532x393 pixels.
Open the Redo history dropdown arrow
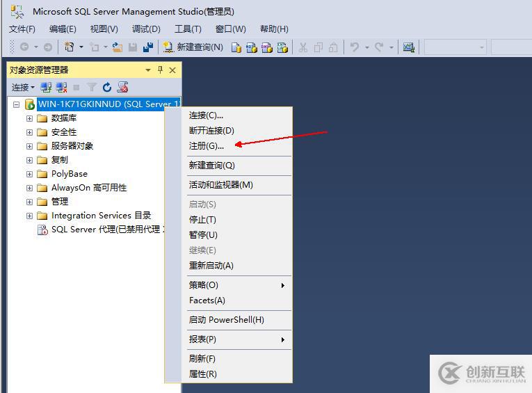pyautogui.click(x=392, y=47)
